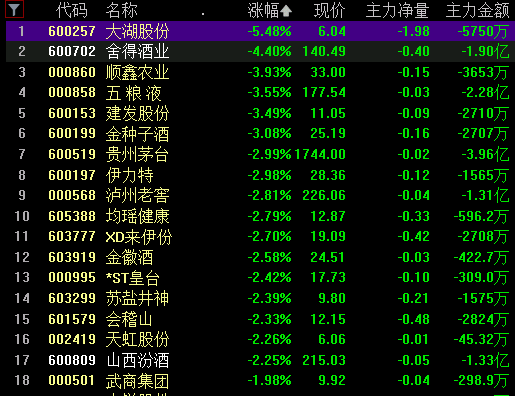515x396 pixels.
Task: Toggle the 涨幅 sort arrow
Action: (286, 11)
